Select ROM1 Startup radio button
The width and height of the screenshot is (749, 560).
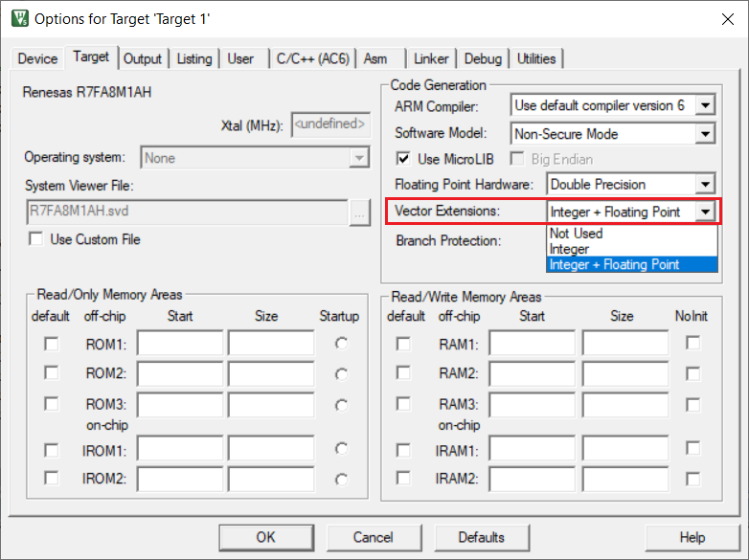[341, 344]
